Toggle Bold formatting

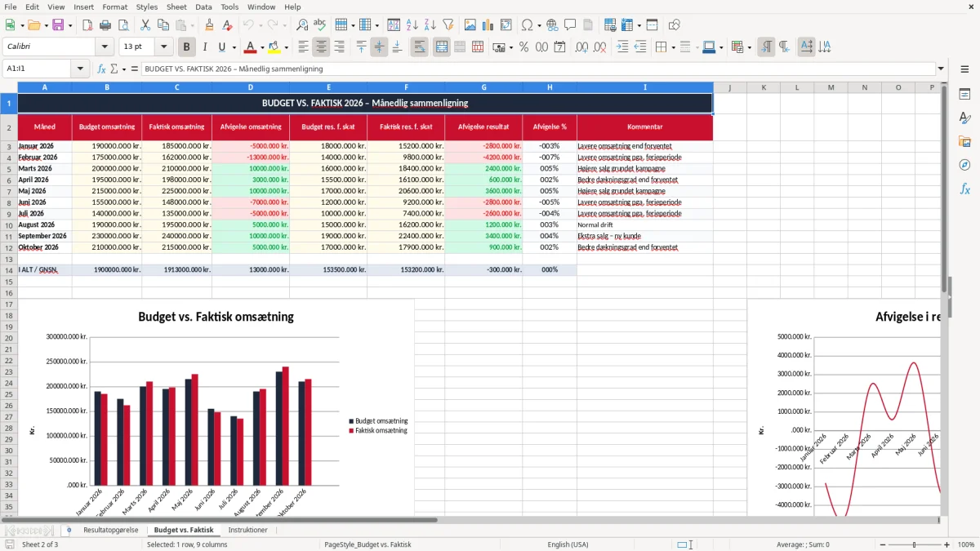click(187, 47)
